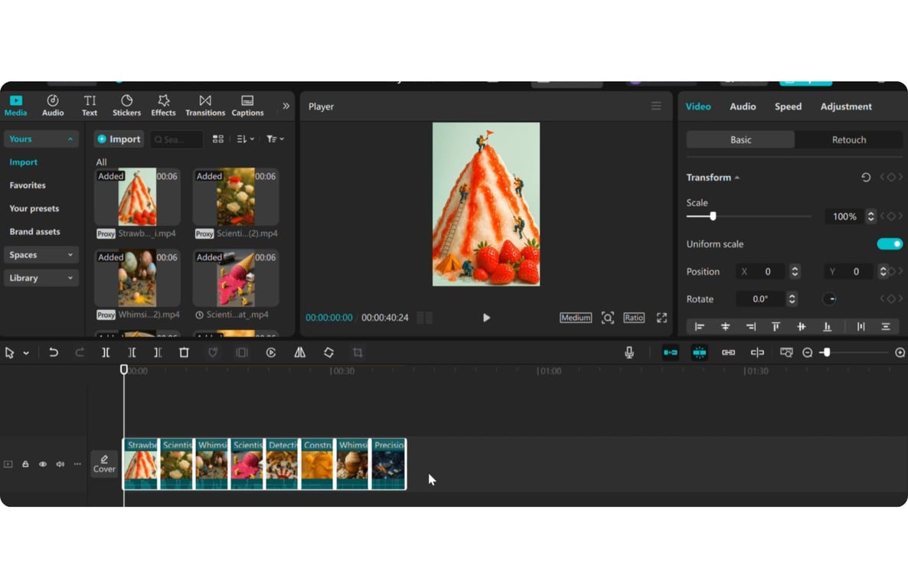Hide the main track with eye icon
This screenshot has height=588, width=908.
(43, 464)
